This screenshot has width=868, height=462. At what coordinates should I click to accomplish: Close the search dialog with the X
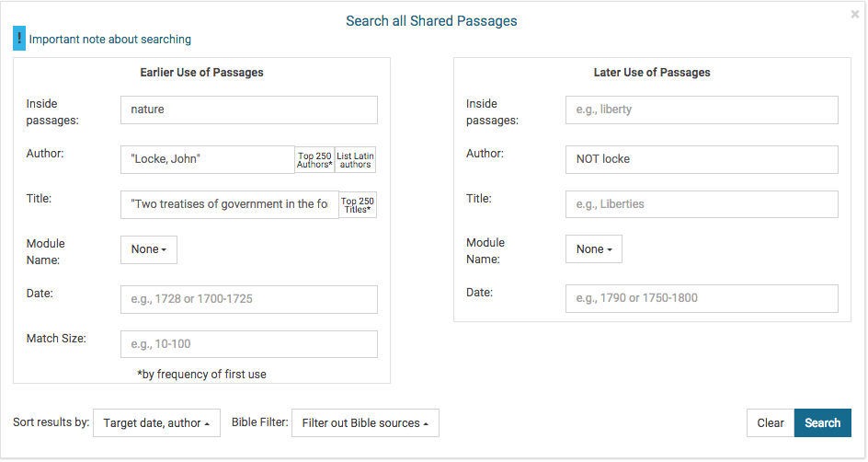coord(855,15)
